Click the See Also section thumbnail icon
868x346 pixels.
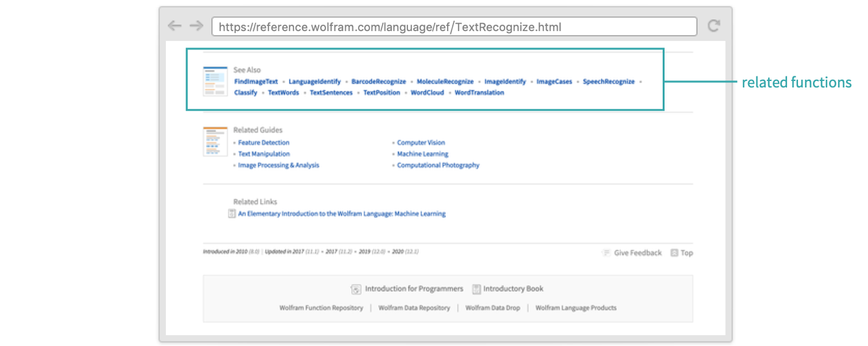215,81
